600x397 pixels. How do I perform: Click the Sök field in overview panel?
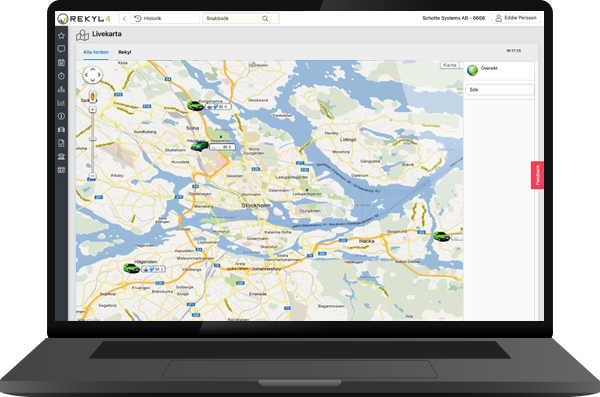[x=499, y=90]
